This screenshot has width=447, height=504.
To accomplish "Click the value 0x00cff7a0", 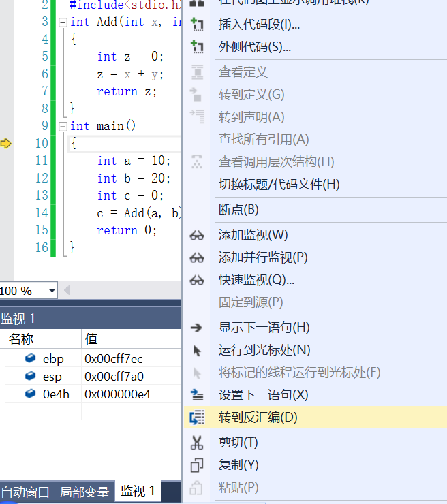I will tap(114, 377).
